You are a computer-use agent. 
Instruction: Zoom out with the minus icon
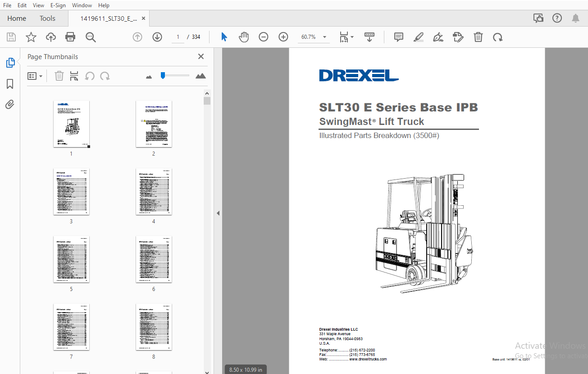point(264,37)
